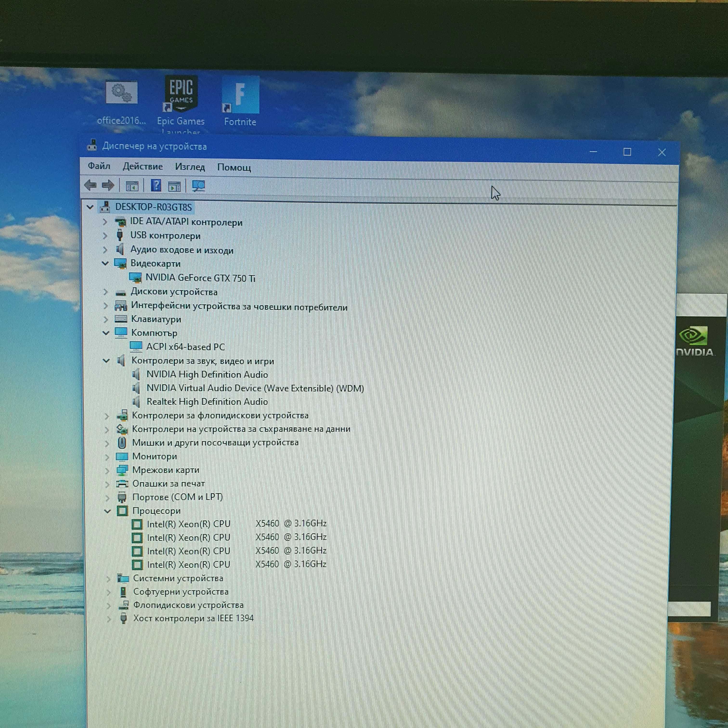Open the Изглед menu

190,167
